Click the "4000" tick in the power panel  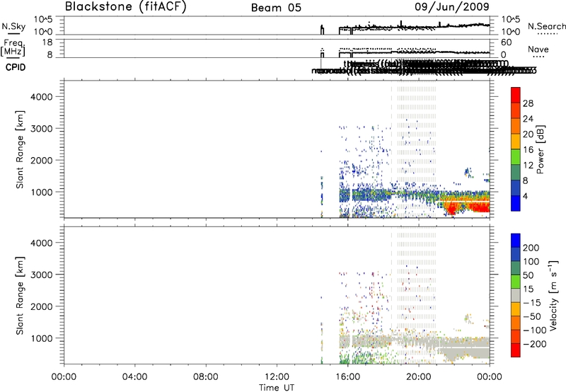click(x=42, y=97)
